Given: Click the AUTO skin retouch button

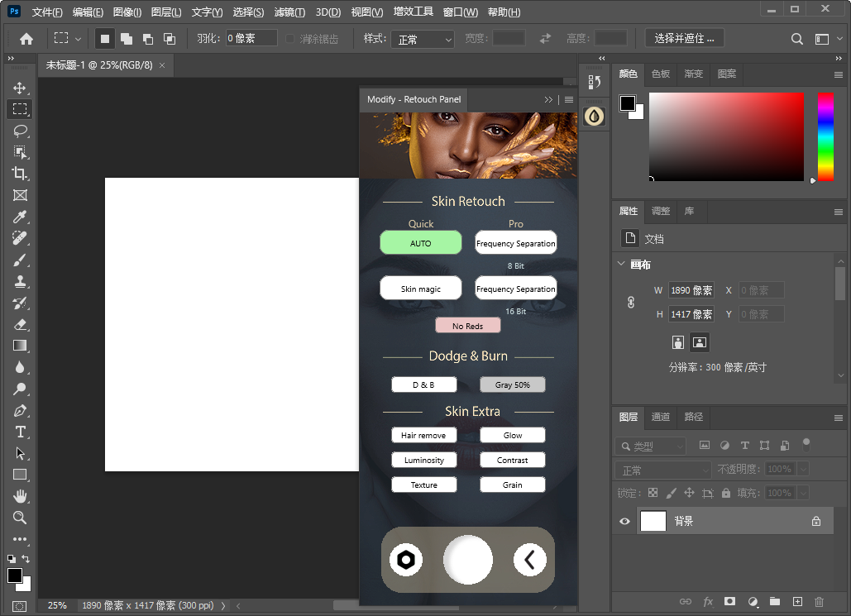Looking at the screenshot, I should (x=421, y=242).
